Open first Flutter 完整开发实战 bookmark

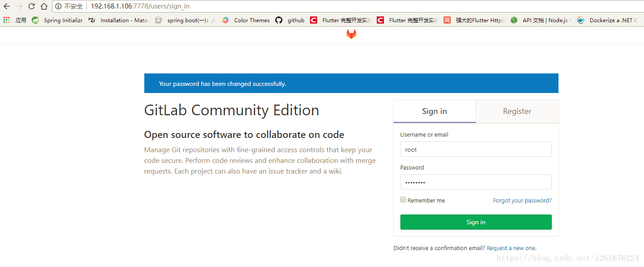(x=340, y=20)
